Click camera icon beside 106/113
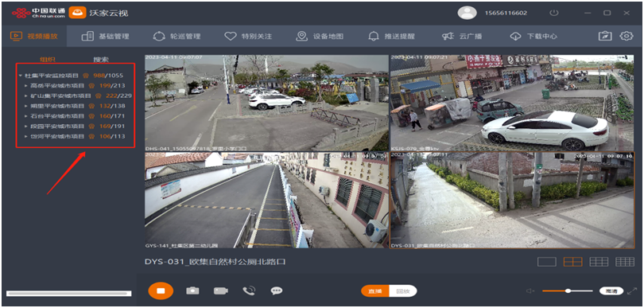644x308 pixels. click(92, 136)
